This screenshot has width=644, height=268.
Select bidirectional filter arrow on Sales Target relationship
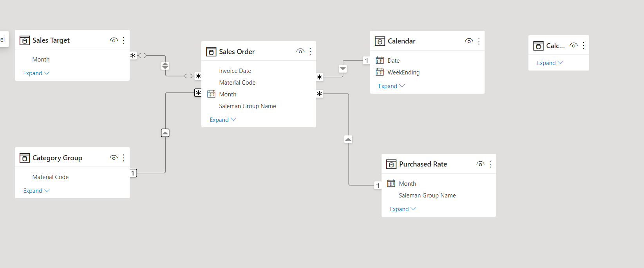click(165, 66)
